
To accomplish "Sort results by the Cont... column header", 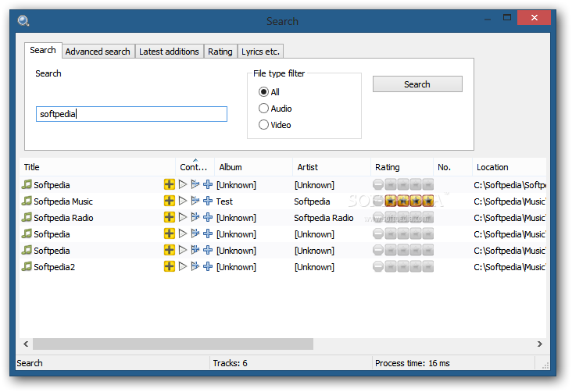I will (x=195, y=167).
